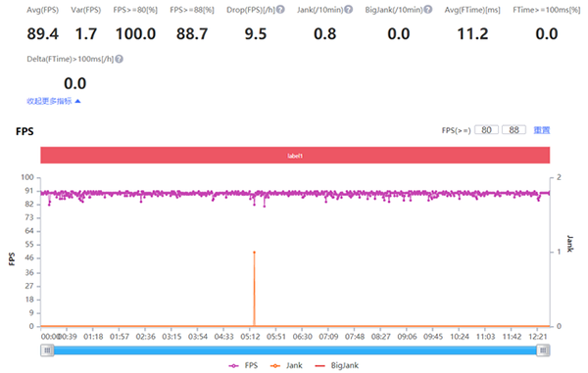Open help icon beside Delta(FTime)>100ms[/h]
The height and width of the screenshot is (373, 588).
(x=120, y=59)
